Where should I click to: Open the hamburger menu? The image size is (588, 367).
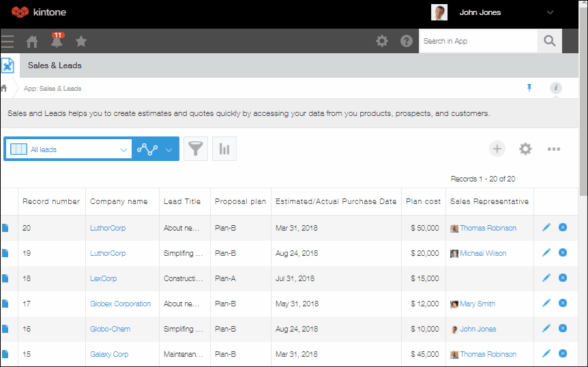[x=8, y=42]
